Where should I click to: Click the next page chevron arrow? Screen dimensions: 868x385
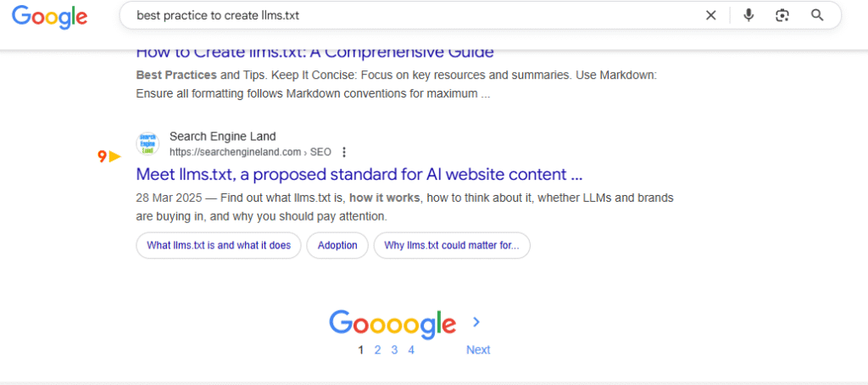point(476,322)
